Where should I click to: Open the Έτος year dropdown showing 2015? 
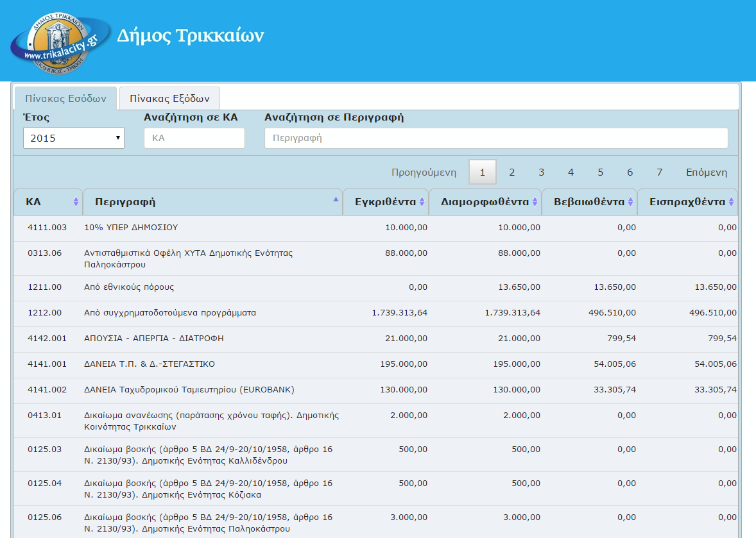pyautogui.click(x=74, y=138)
